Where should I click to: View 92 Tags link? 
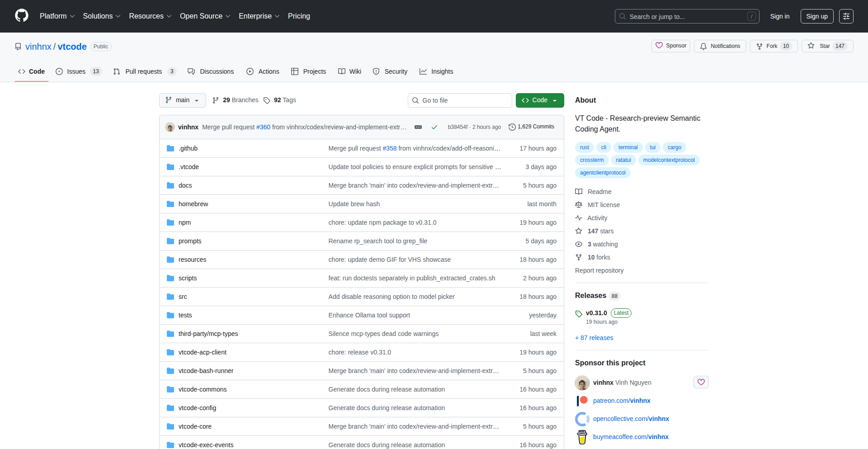tap(280, 100)
